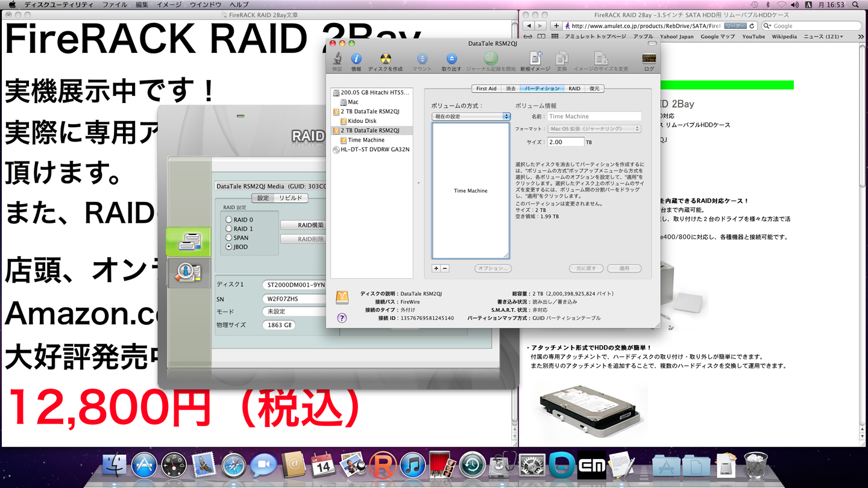Click the Enable Journaling (ジャーナル記録を開始) icon
The width and height of the screenshot is (868, 488).
coord(491,58)
